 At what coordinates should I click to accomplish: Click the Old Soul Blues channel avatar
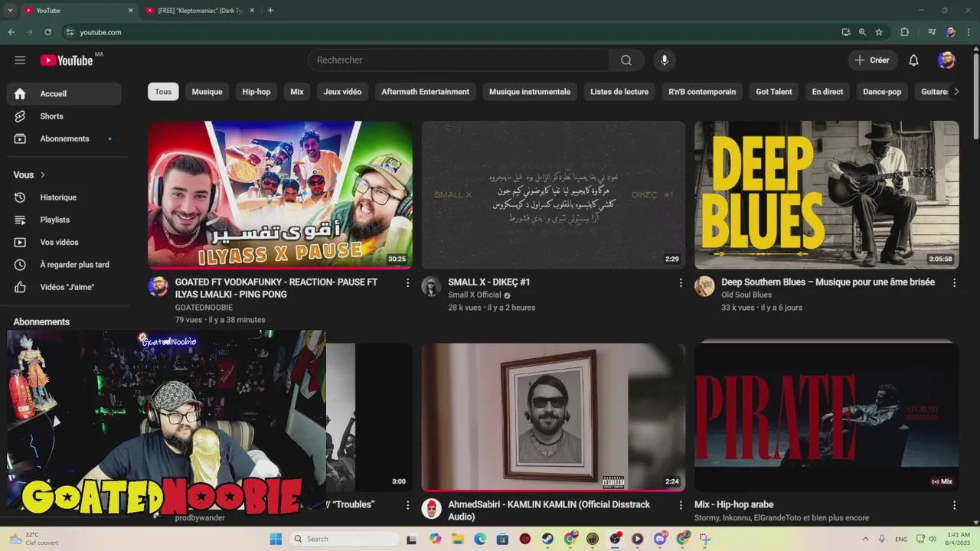tap(704, 286)
